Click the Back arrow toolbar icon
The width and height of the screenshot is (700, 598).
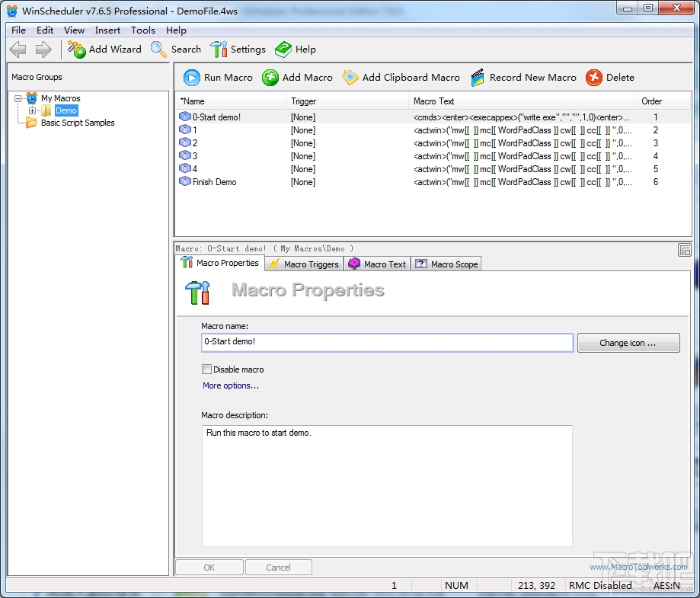[18, 49]
